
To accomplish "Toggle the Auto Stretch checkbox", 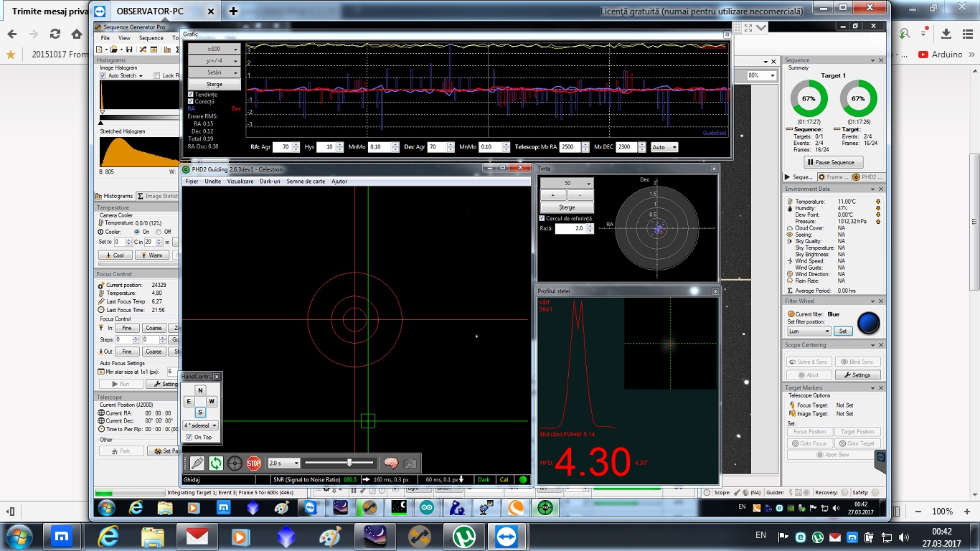I will click(103, 75).
